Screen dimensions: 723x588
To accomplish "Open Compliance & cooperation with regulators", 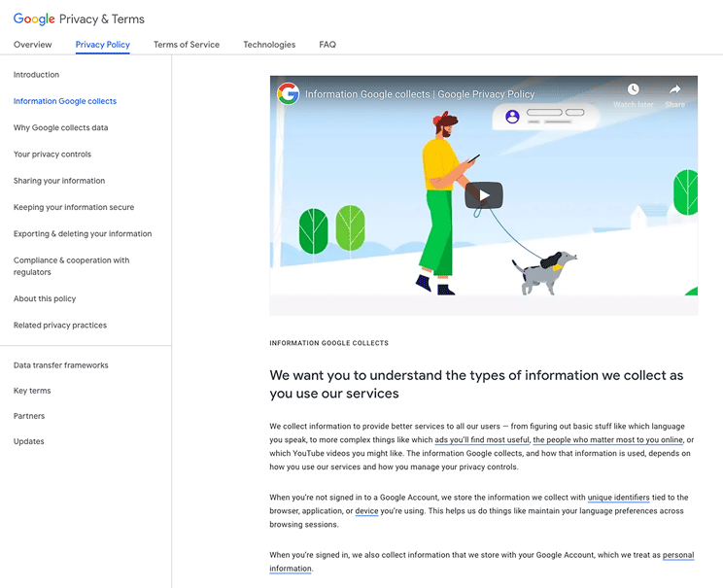I will pyautogui.click(x=72, y=266).
